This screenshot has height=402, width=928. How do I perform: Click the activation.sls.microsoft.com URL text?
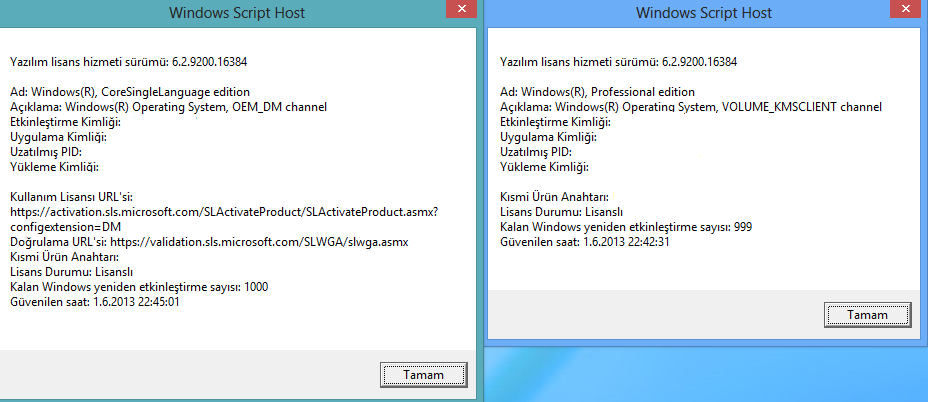point(224,211)
